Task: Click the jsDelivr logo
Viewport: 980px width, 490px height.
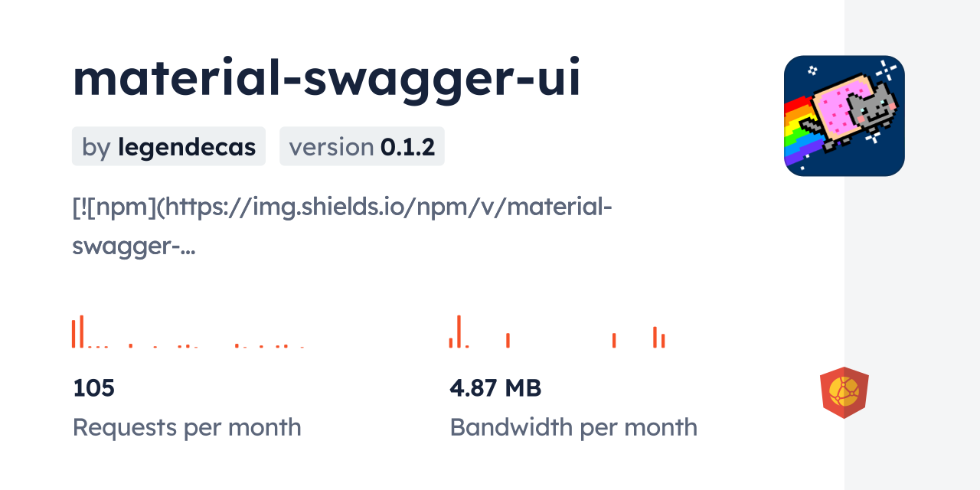Action: [x=844, y=392]
